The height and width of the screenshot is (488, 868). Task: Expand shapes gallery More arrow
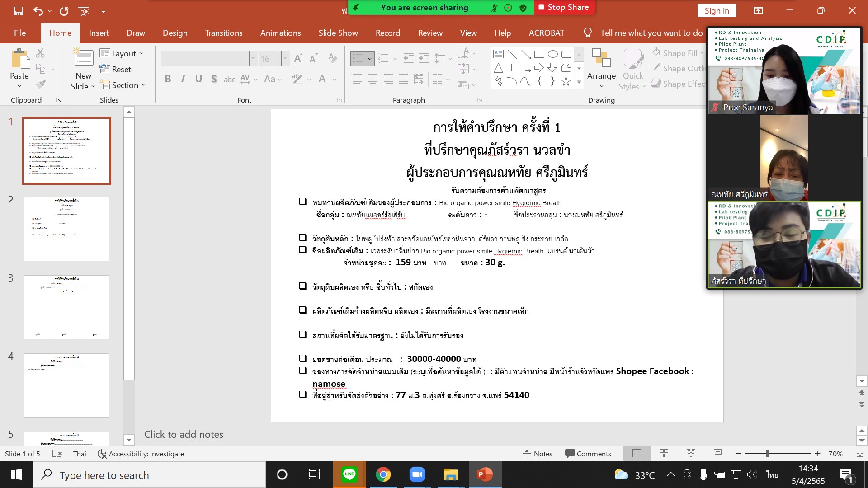pyautogui.click(x=579, y=82)
